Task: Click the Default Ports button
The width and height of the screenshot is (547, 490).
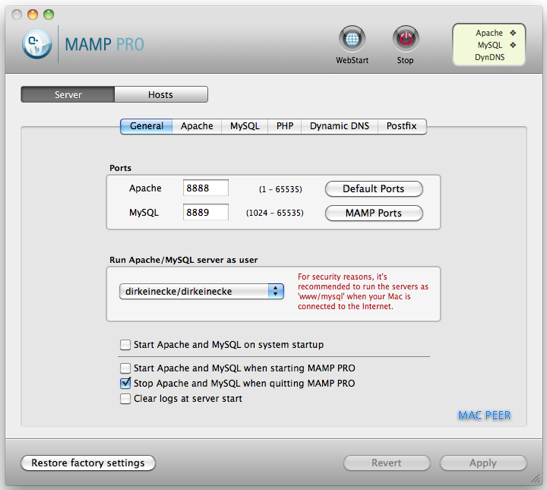Action: (374, 189)
